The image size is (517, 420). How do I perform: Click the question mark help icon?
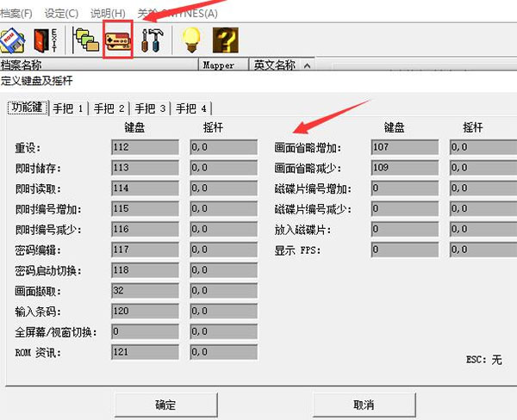click(222, 40)
